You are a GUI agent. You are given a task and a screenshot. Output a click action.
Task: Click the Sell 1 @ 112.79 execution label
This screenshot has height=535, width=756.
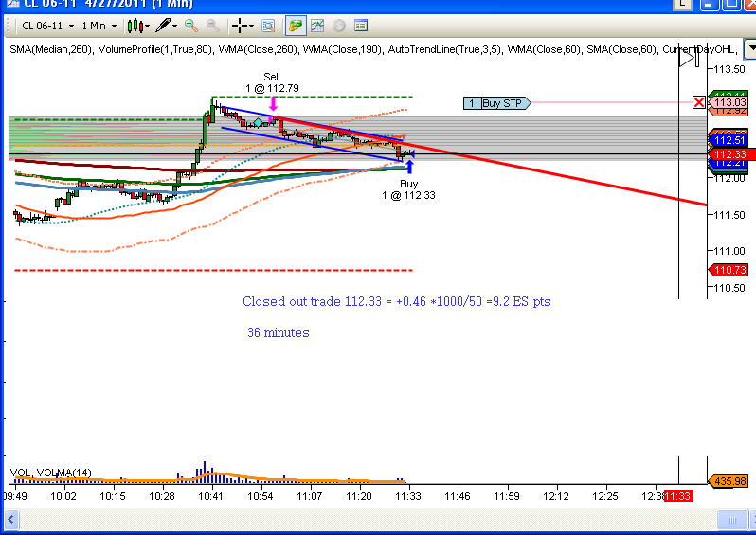pos(272,82)
